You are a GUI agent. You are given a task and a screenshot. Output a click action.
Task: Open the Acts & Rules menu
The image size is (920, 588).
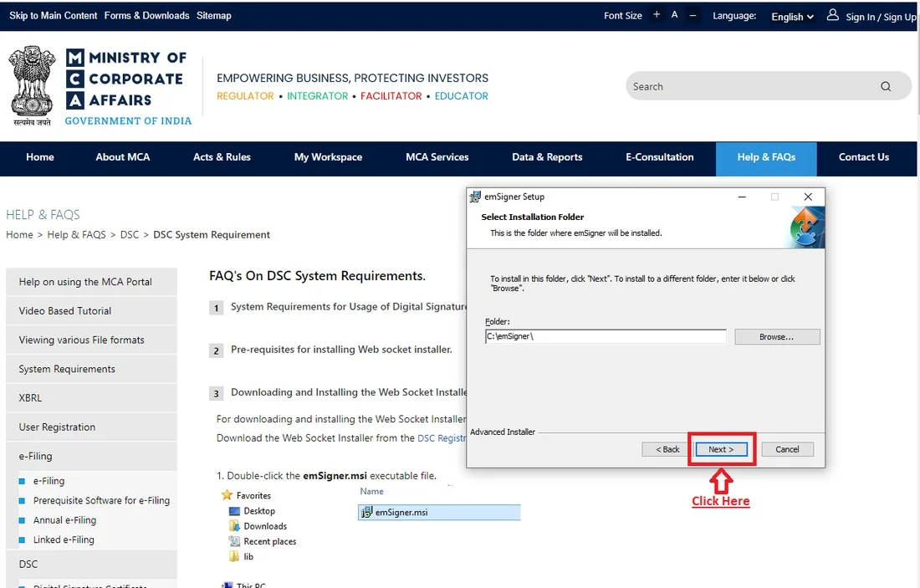(222, 157)
